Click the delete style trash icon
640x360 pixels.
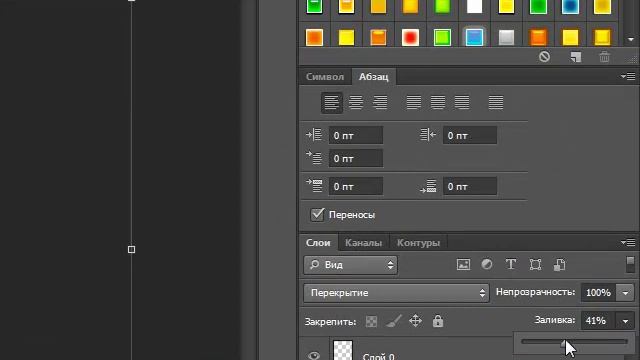coord(604,57)
